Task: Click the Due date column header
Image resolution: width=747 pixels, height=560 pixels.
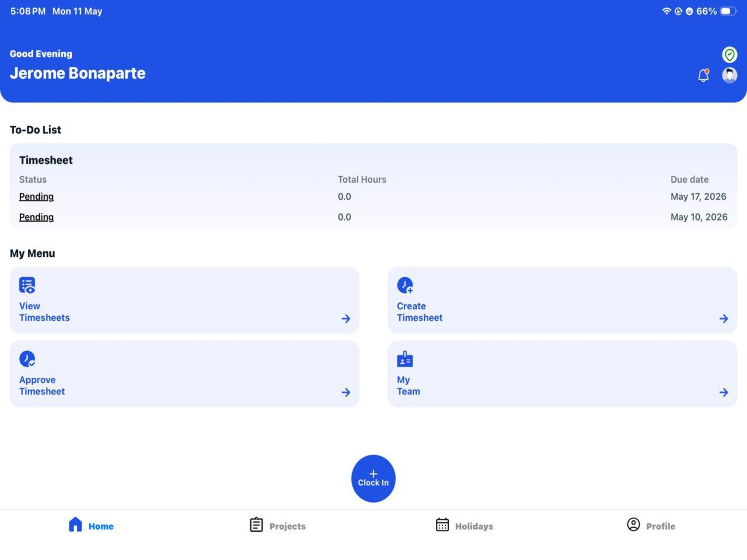Action: [x=689, y=179]
